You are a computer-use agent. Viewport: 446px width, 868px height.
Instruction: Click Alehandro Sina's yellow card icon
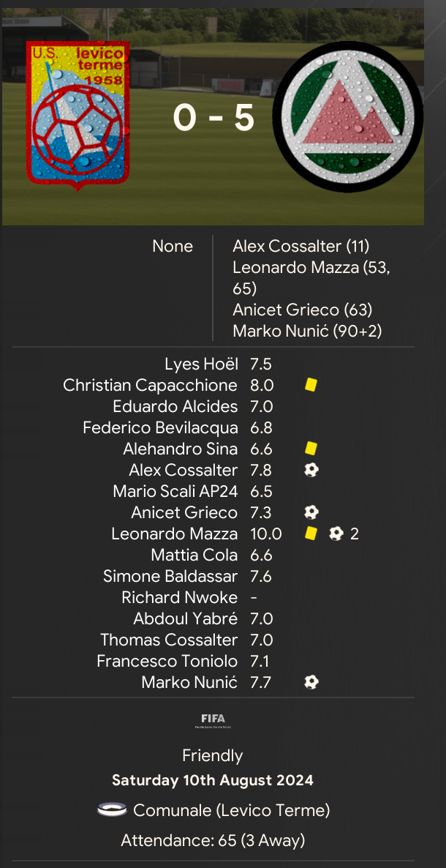[x=311, y=449]
